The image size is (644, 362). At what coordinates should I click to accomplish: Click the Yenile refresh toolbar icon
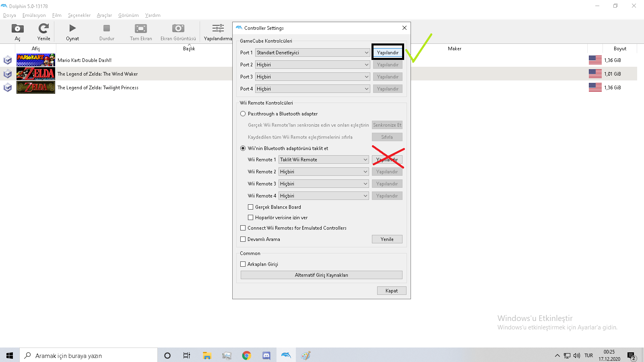tap(43, 29)
